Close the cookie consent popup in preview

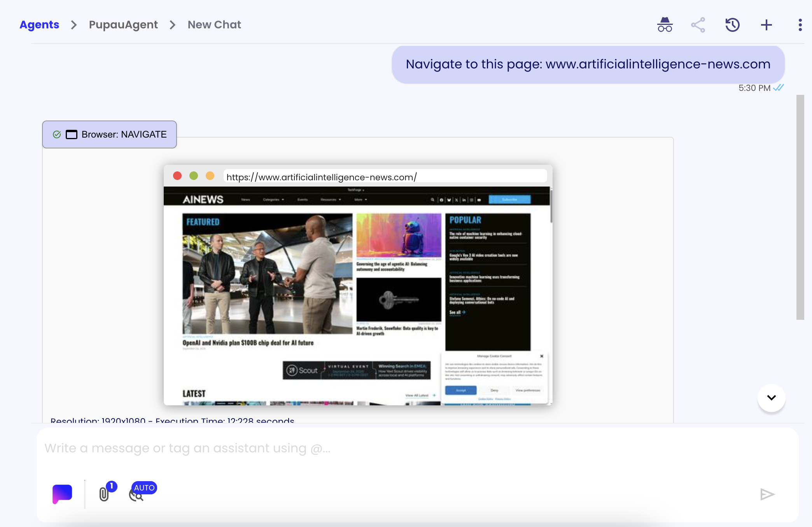coord(542,356)
